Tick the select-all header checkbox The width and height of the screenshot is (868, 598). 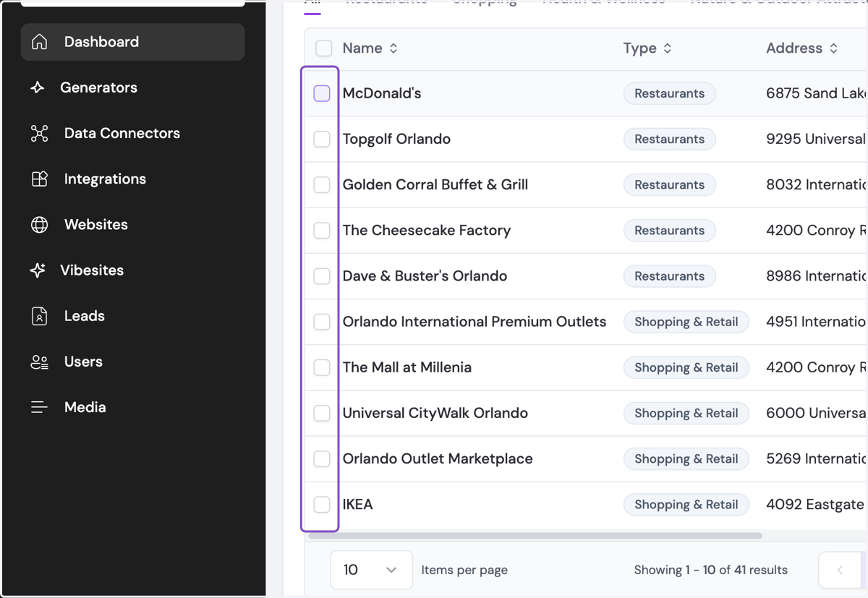coord(324,48)
